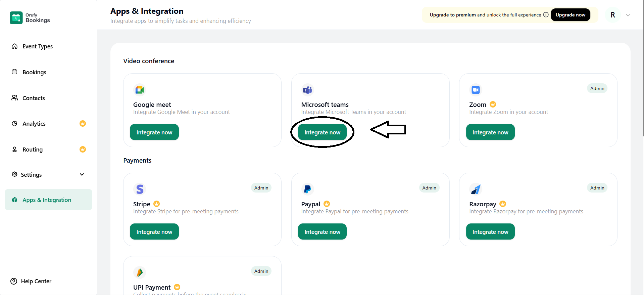Image resolution: width=644 pixels, height=295 pixels.
Task: Open the R profile avatar menu
Action: [613, 15]
